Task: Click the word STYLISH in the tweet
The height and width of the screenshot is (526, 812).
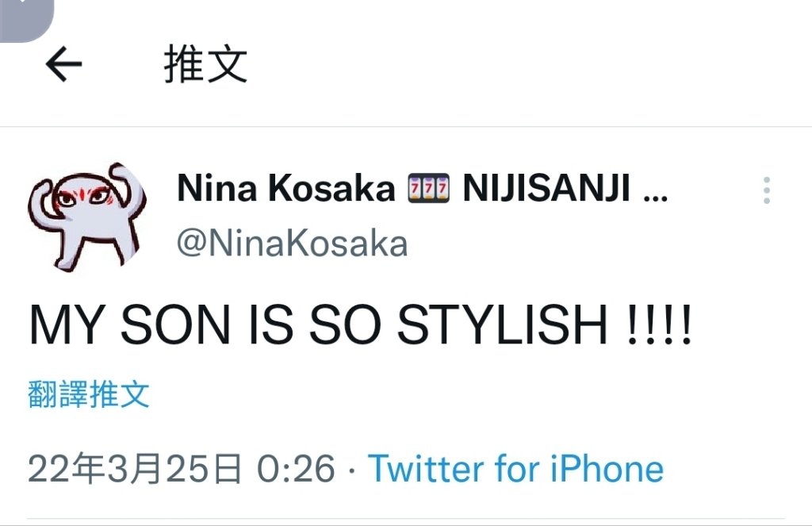Action: click(x=502, y=325)
